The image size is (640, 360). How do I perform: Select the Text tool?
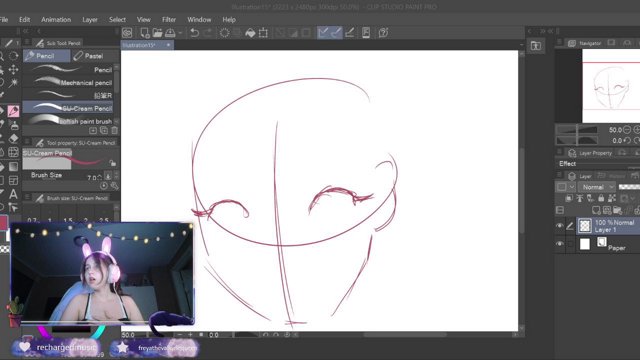click(x=13, y=194)
